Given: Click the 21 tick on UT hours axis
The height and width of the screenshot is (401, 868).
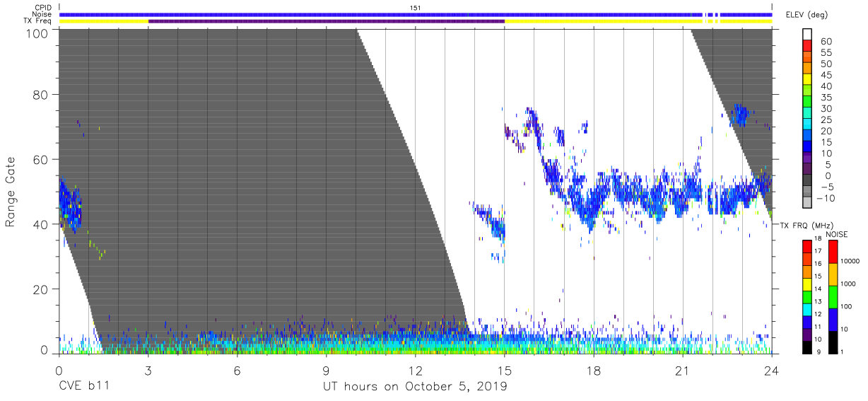Looking at the screenshot, I should (x=683, y=369).
